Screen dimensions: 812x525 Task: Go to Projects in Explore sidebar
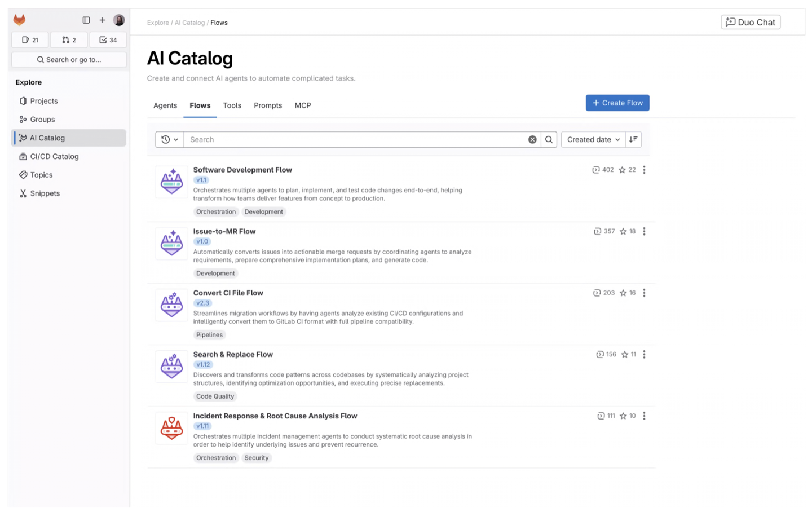pyautogui.click(x=69, y=101)
